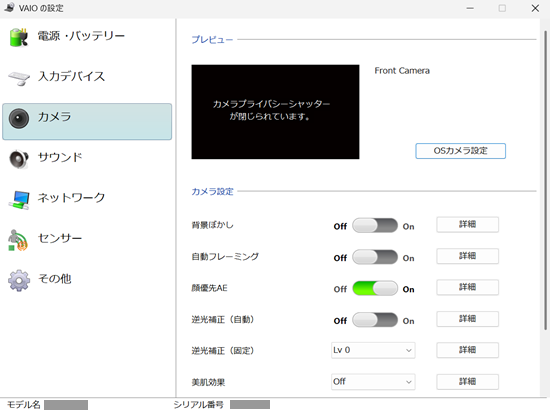Screen dimensions: 550x411
Task: Disable the 顔優先AE toggle
Action: (x=375, y=288)
